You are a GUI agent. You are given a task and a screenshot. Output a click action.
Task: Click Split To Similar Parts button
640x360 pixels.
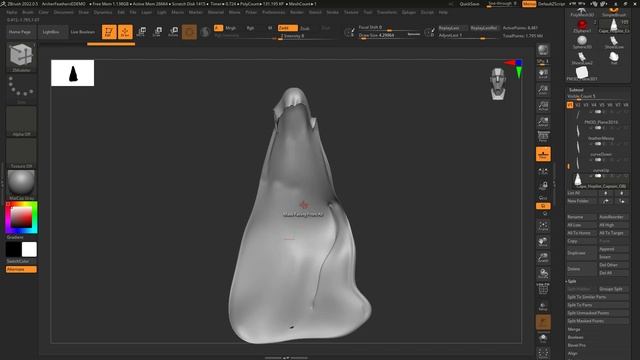[x=598, y=297]
